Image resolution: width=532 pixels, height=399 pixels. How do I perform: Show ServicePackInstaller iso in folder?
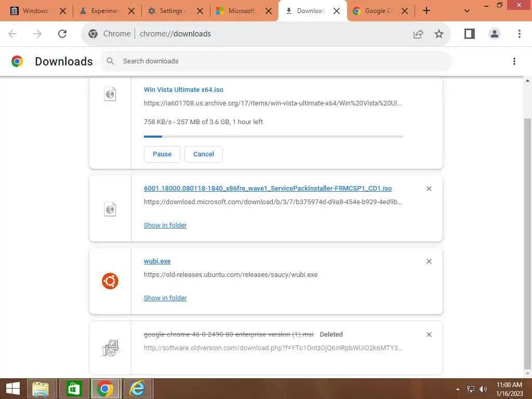165,225
